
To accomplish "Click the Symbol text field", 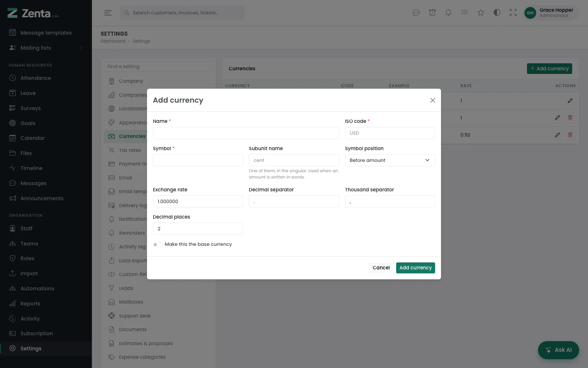I will tap(198, 160).
